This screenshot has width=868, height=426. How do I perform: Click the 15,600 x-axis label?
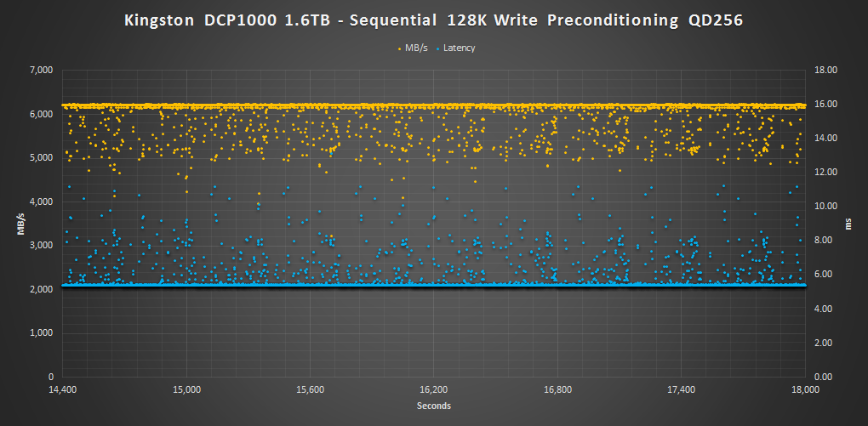click(x=311, y=389)
